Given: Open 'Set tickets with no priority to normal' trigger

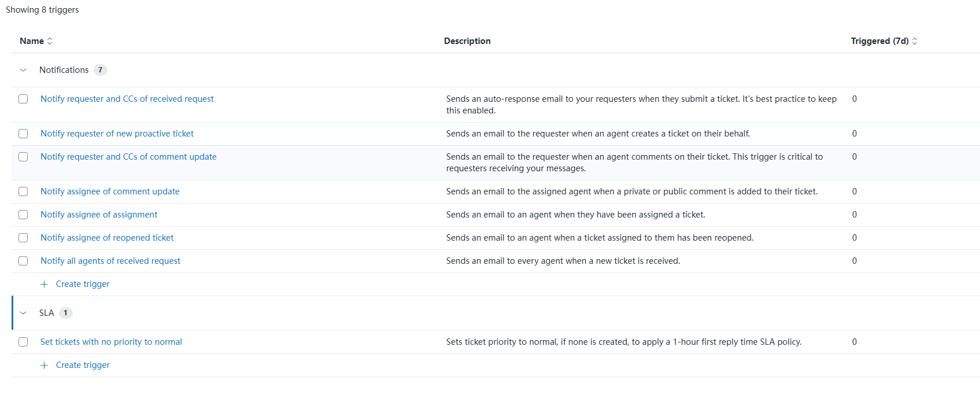Looking at the screenshot, I should (x=111, y=342).
